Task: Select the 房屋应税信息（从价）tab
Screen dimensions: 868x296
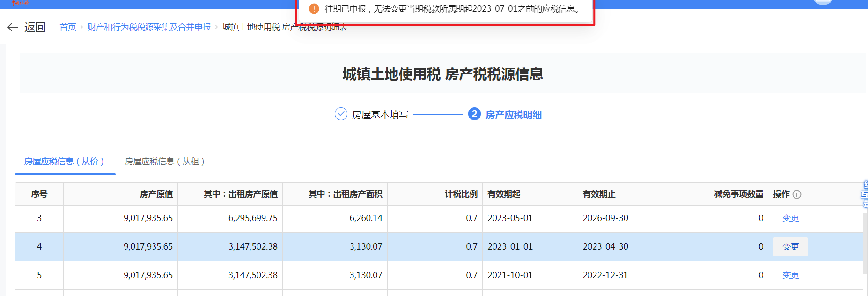Action: pyautogui.click(x=64, y=162)
